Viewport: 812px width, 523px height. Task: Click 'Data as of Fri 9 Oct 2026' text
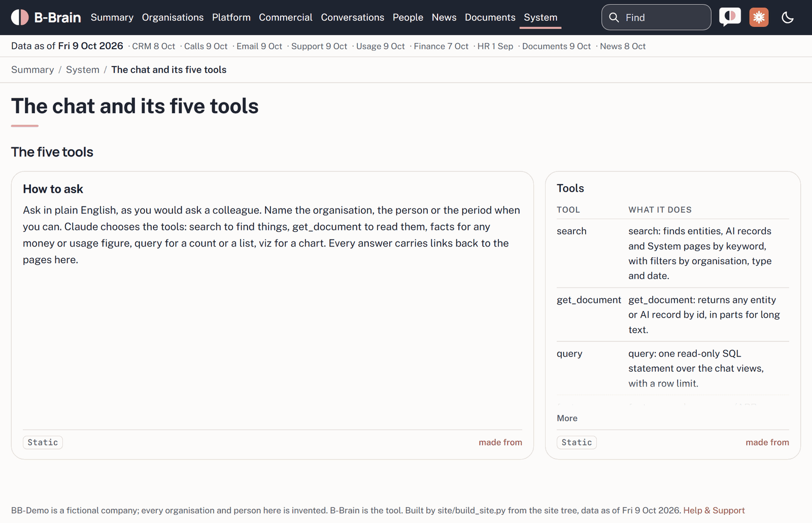click(x=67, y=46)
